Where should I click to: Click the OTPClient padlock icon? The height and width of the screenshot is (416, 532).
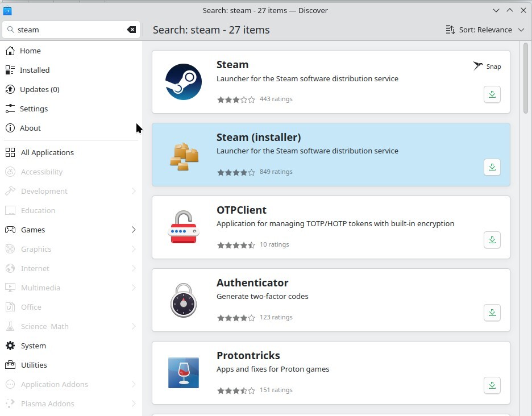[x=183, y=227]
